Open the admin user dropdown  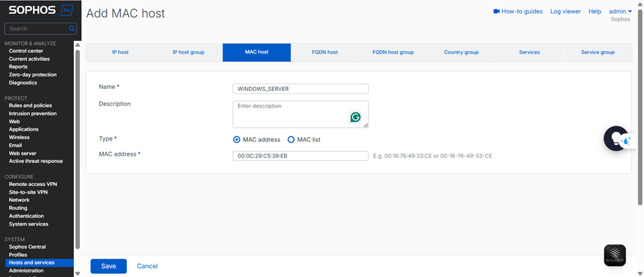(x=620, y=11)
